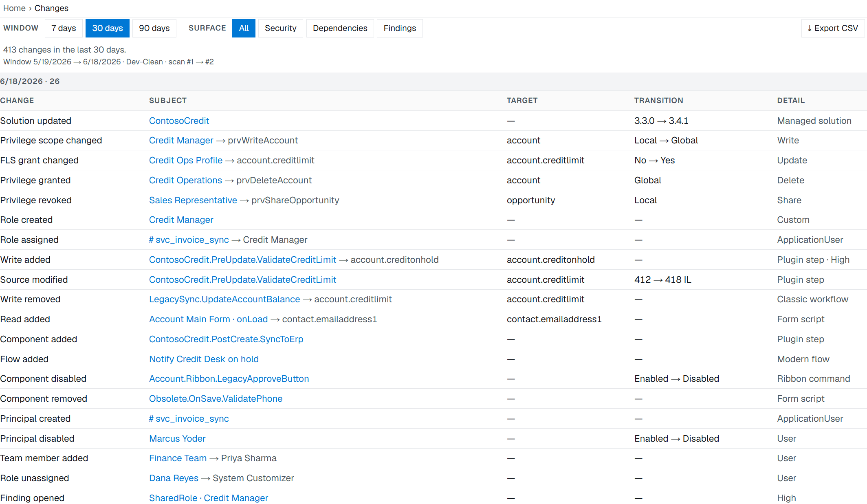Open ContosoCredit.PostCreate.SyncToErp link
This screenshot has height=504, width=867.
(226, 339)
